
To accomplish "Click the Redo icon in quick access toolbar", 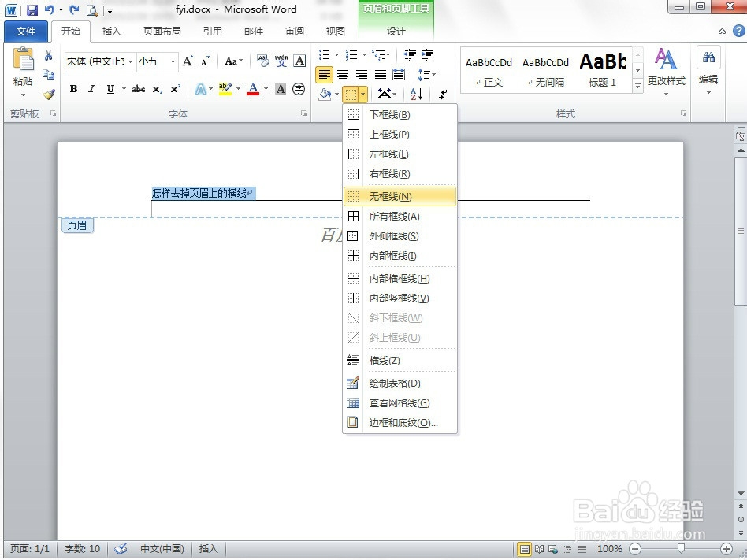I will tap(74, 9).
